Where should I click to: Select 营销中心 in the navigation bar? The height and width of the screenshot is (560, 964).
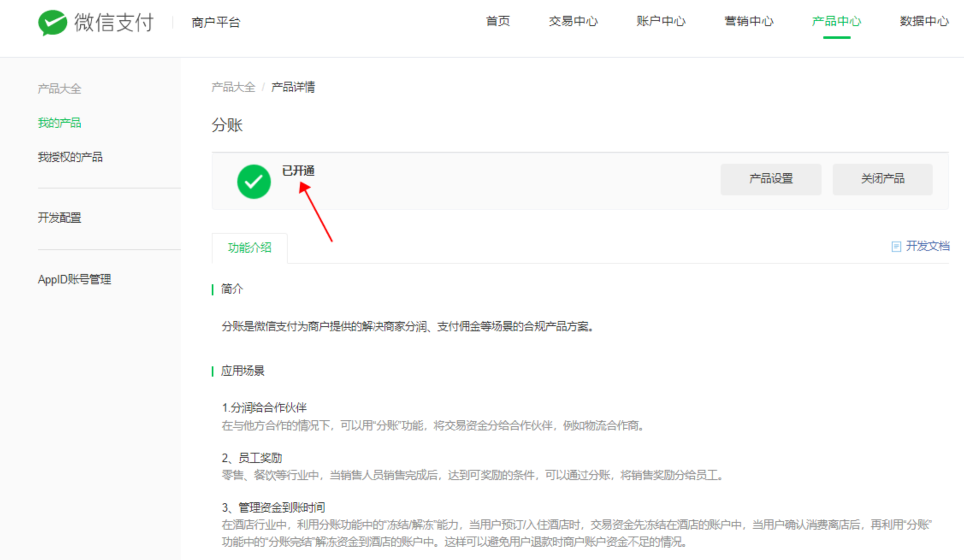pyautogui.click(x=748, y=21)
